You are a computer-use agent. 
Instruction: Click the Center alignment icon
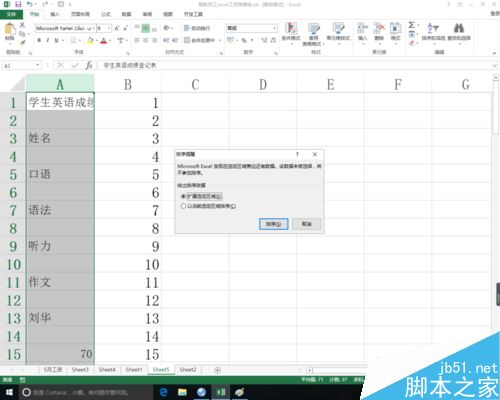pos(146,40)
